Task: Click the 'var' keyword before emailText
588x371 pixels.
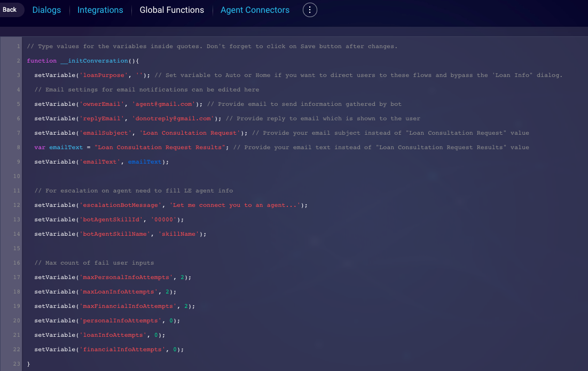Action: point(40,147)
